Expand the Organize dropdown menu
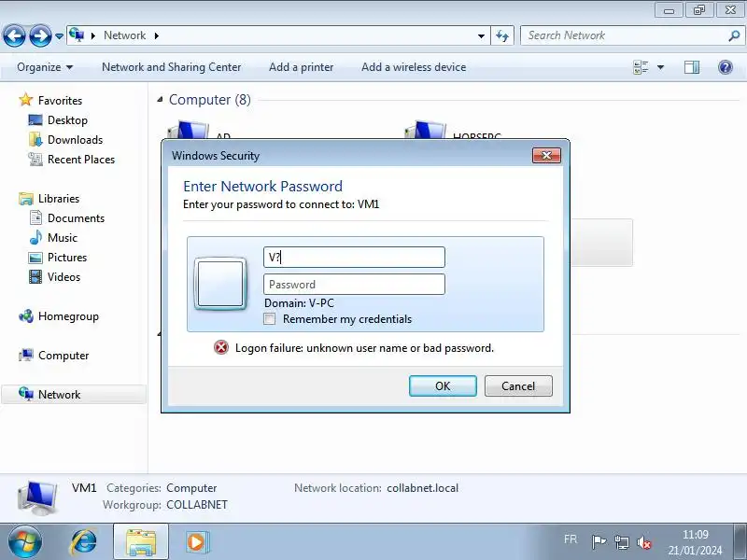The height and width of the screenshot is (560, 747). 45,67
